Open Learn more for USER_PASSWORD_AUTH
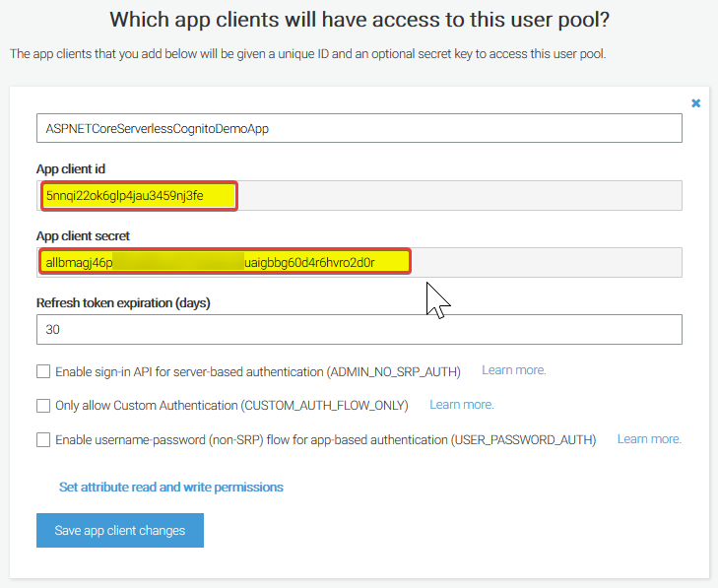Image resolution: width=718 pixels, height=588 pixels. tap(649, 438)
